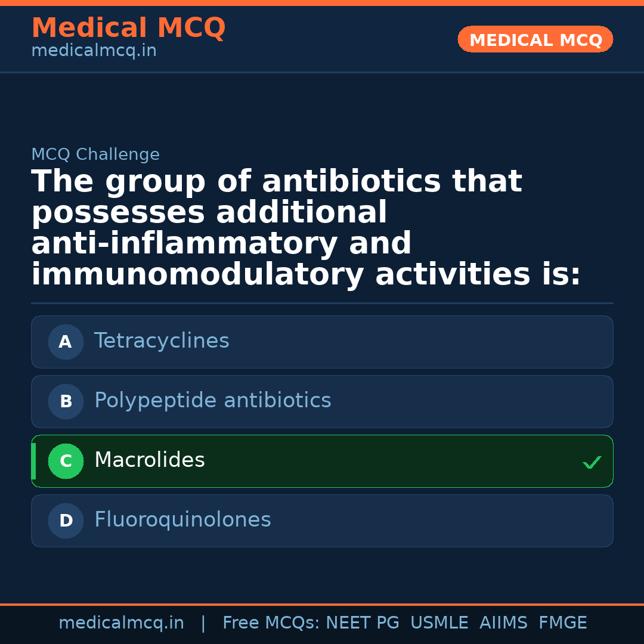
Task: Click the green letter C circle
Action: point(66,462)
